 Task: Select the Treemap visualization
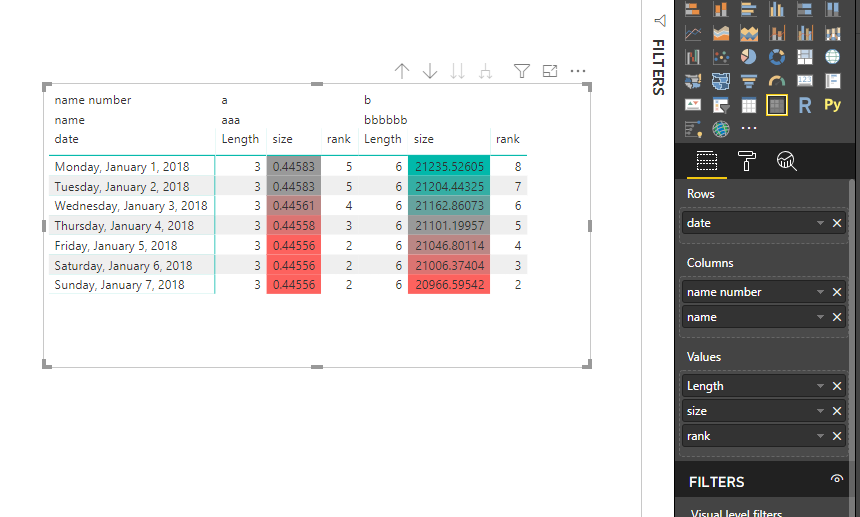805,57
